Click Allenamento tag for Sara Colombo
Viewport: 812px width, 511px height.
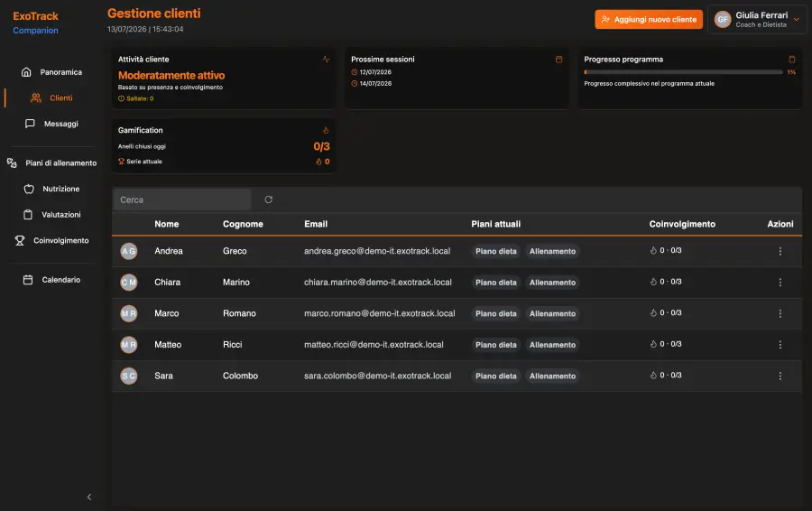(x=552, y=376)
